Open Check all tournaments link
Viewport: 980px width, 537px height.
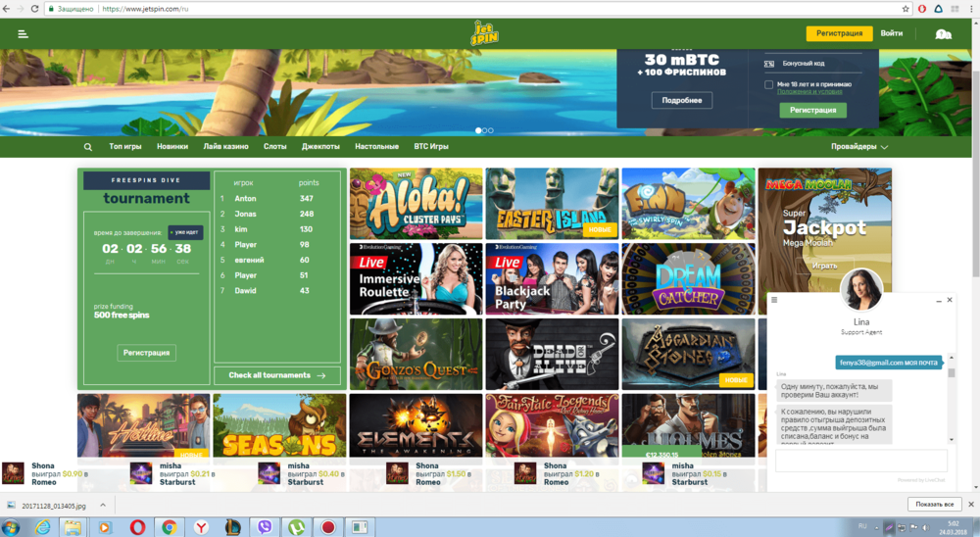(x=277, y=375)
